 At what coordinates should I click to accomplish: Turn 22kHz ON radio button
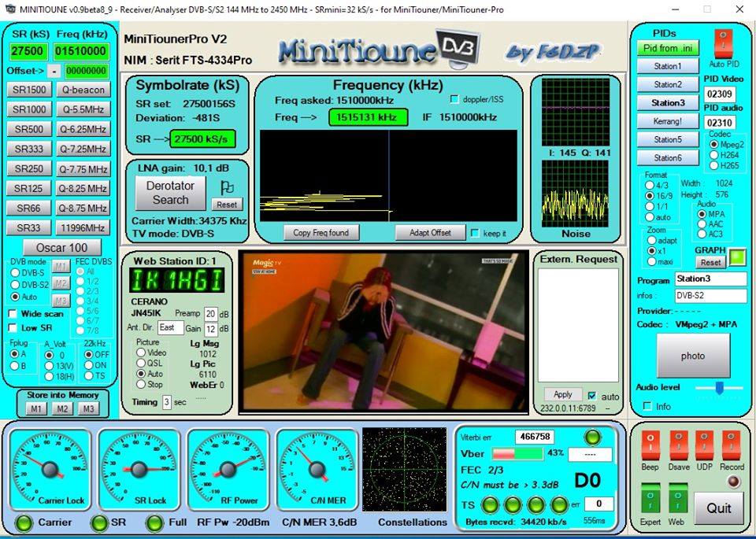coord(88,365)
